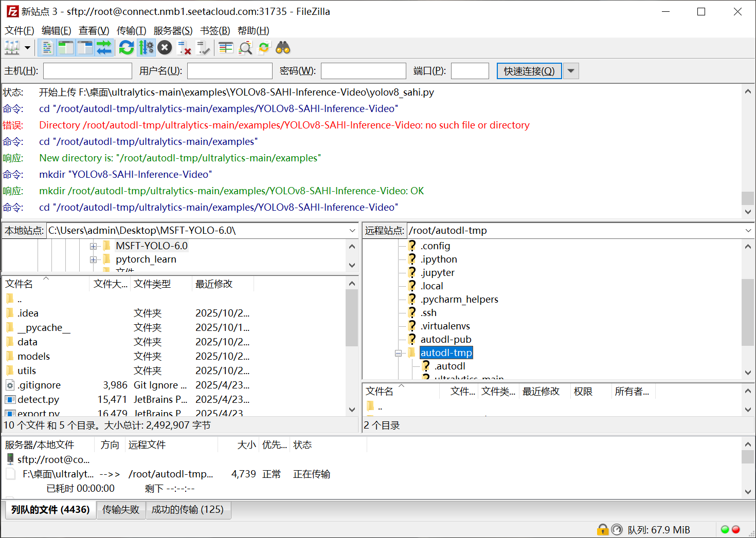Focus the 用户名(U) username field
This screenshot has height=538, width=756.
click(x=230, y=71)
